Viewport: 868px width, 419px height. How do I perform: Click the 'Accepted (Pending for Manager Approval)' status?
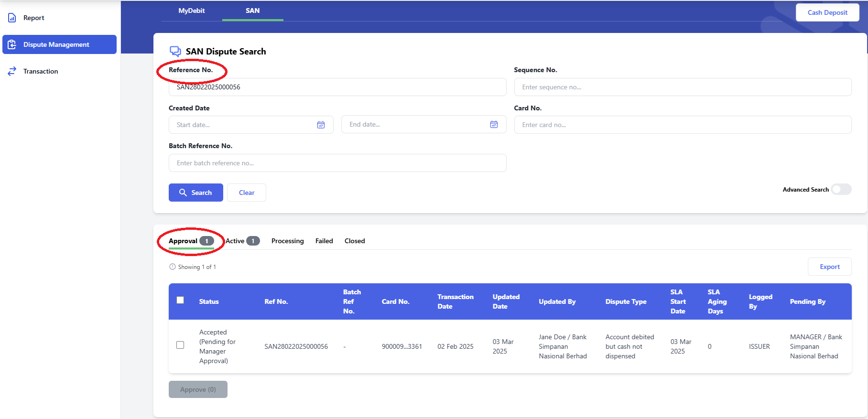[x=217, y=346]
